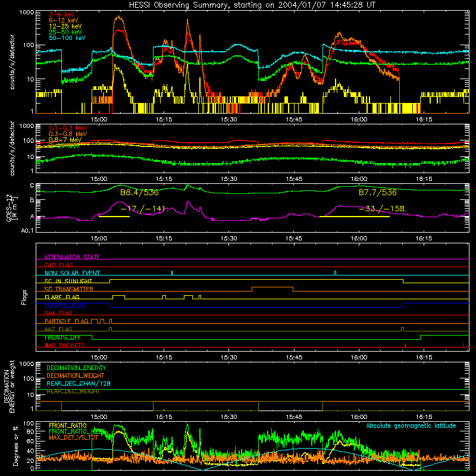Select the NON_SOLAR_EVENT flag label
This screenshot has width=476, height=476.
pyautogui.click(x=72, y=273)
